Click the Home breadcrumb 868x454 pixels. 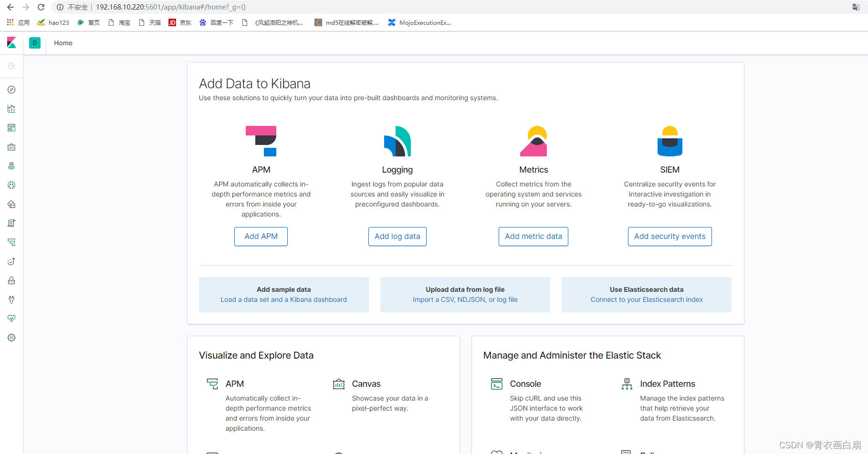pos(63,43)
